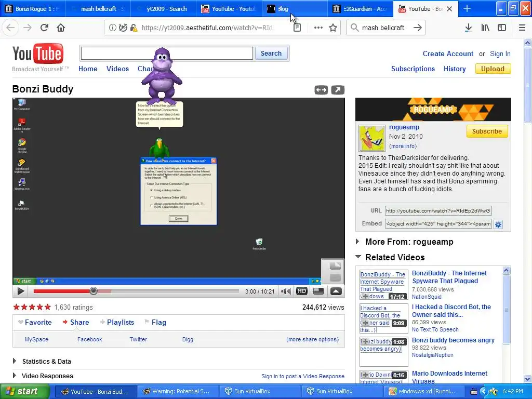Go to the browser Home page
The image size is (532, 399).
tap(61, 28)
